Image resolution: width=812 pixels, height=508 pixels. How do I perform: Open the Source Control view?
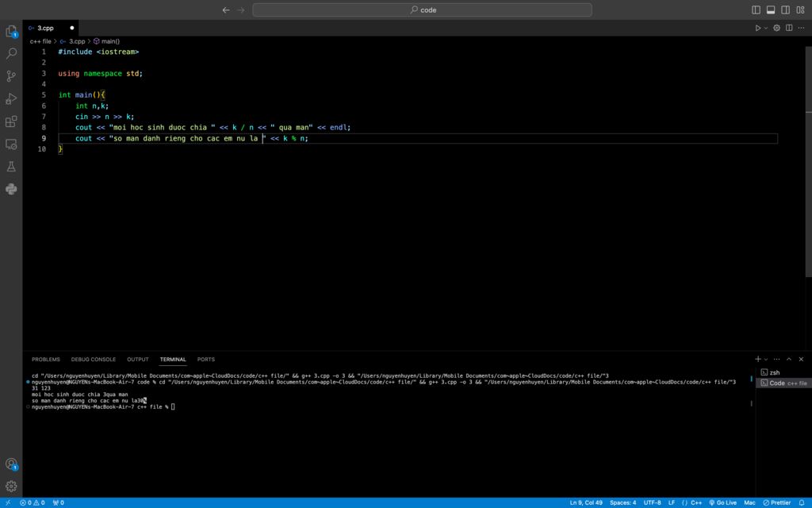(11, 76)
